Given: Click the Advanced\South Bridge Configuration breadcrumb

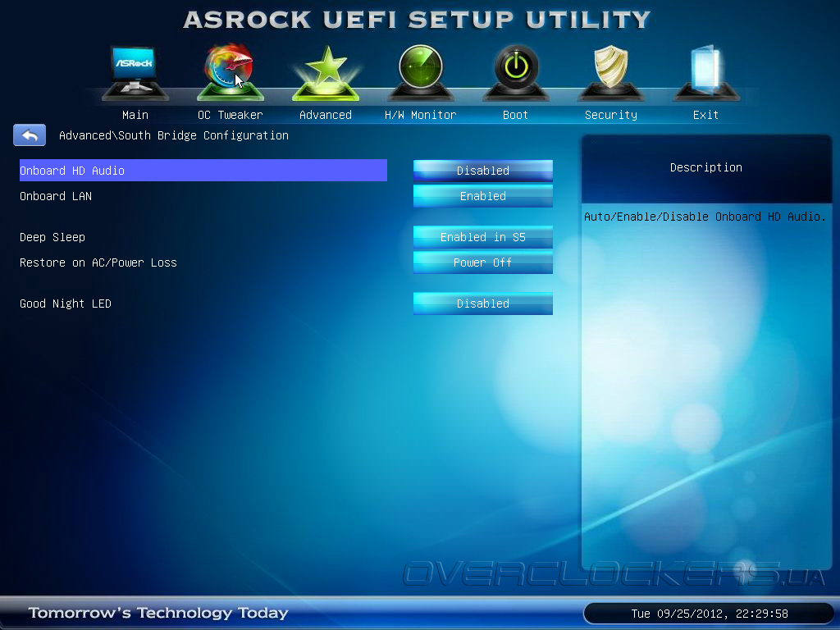Looking at the screenshot, I should (x=174, y=135).
